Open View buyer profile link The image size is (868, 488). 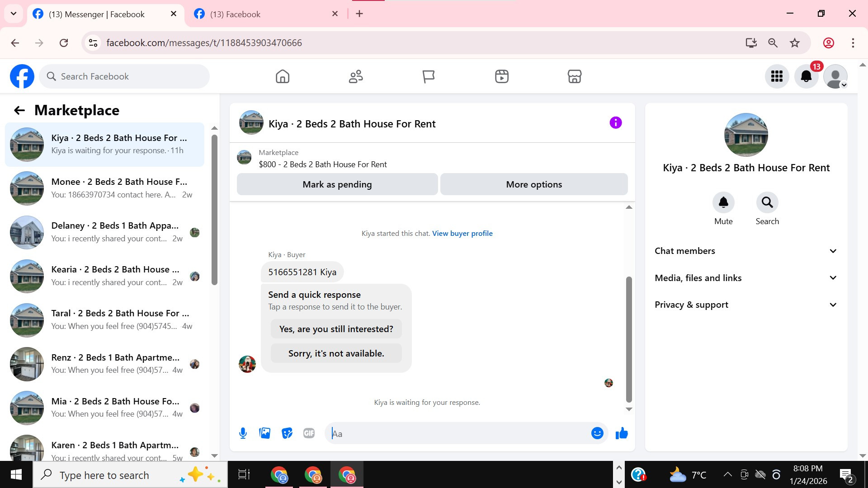tap(462, 234)
